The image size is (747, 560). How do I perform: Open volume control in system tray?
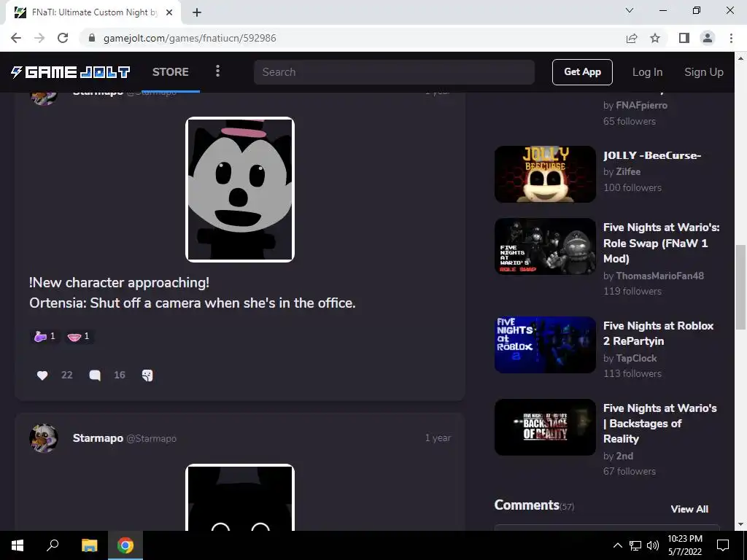(x=653, y=545)
